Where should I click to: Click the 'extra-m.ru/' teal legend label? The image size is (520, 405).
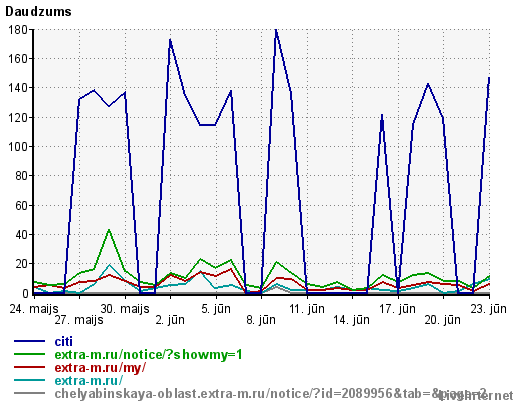(89, 381)
